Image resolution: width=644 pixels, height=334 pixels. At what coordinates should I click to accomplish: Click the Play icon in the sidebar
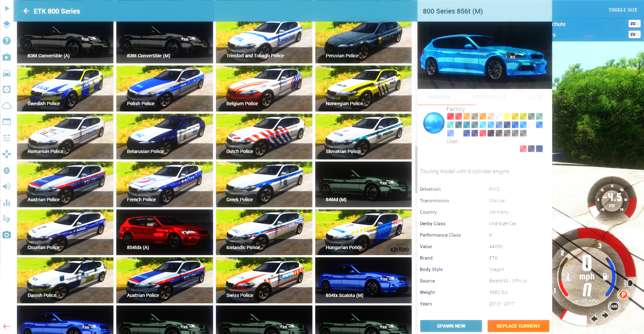(7, 9)
